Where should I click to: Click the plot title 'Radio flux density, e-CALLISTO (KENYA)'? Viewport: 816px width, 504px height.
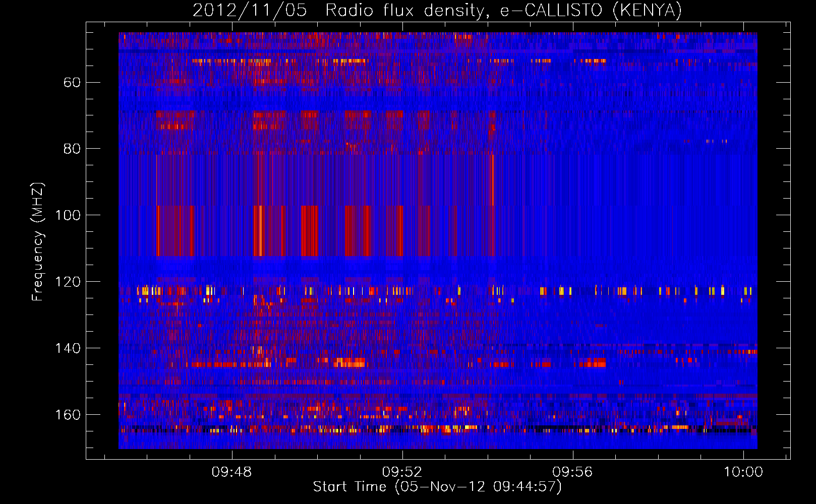(x=503, y=11)
